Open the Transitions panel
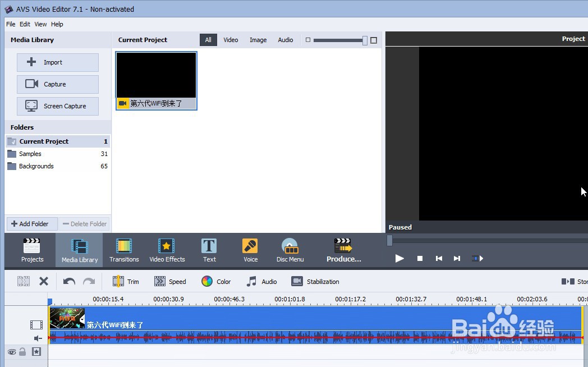The height and width of the screenshot is (367, 588). 123,250
